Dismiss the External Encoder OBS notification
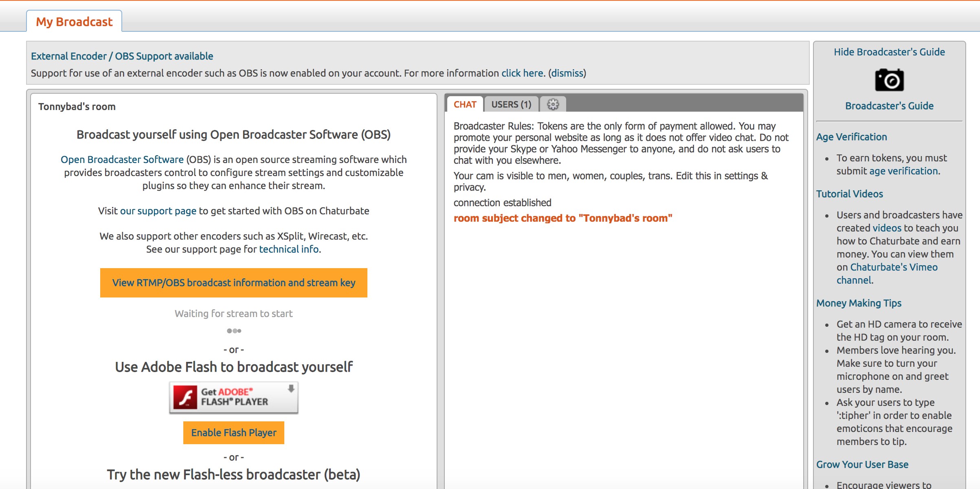980x489 pixels. click(566, 73)
